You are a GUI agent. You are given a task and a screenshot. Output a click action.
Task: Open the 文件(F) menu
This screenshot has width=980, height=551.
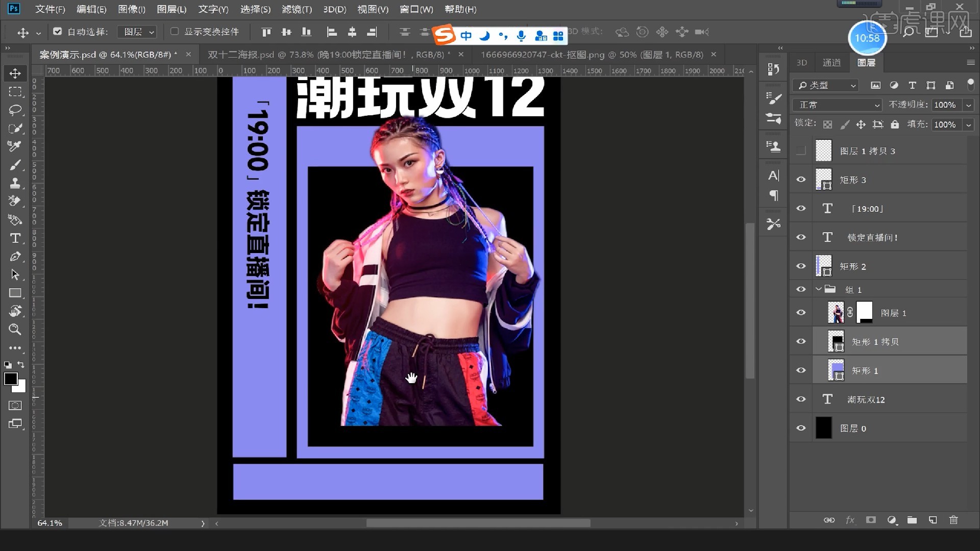(50, 9)
